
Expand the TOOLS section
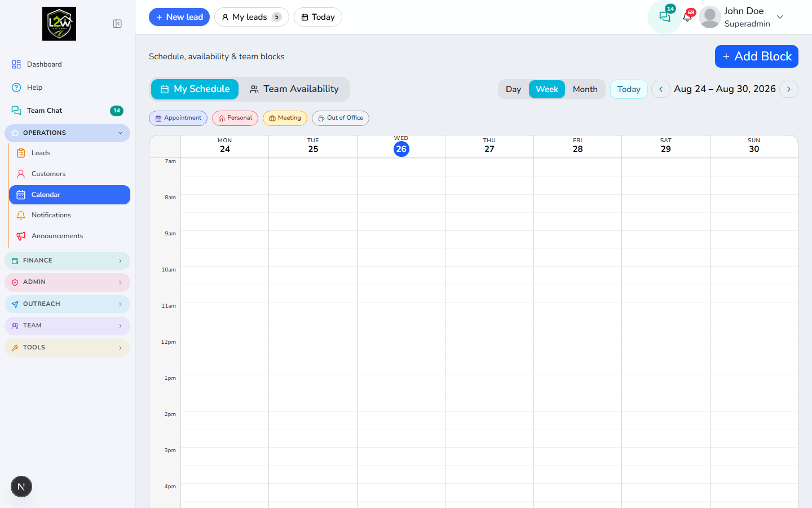(68, 348)
